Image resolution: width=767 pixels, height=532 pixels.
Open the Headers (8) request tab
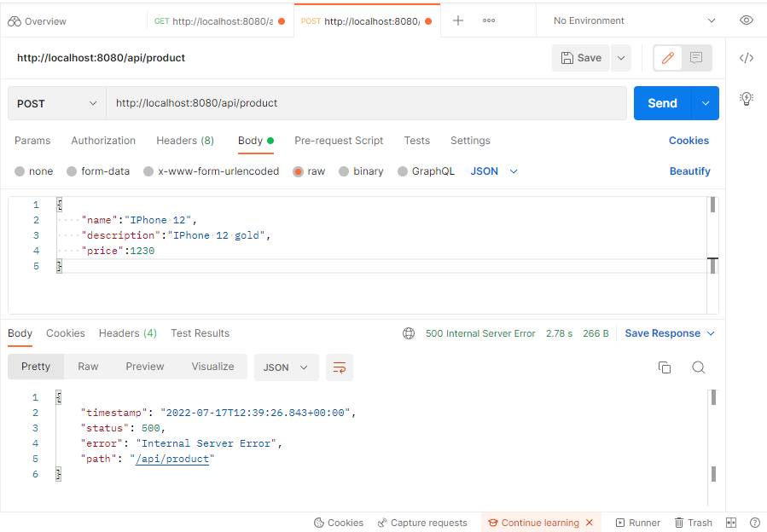tap(185, 141)
